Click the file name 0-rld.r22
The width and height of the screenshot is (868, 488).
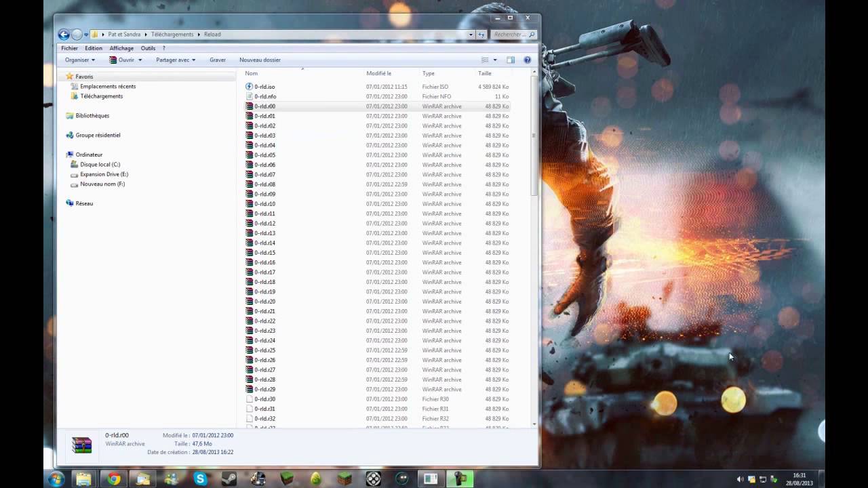(x=264, y=321)
